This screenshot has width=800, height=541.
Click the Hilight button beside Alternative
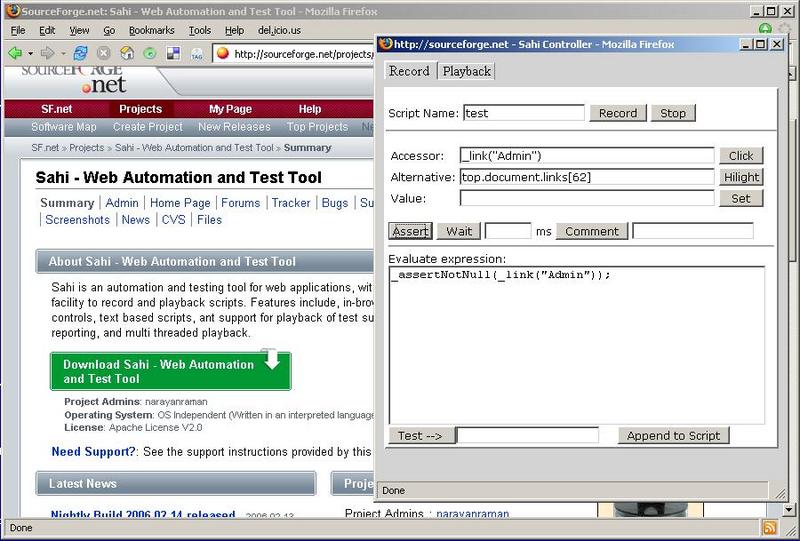[x=741, y=177]
